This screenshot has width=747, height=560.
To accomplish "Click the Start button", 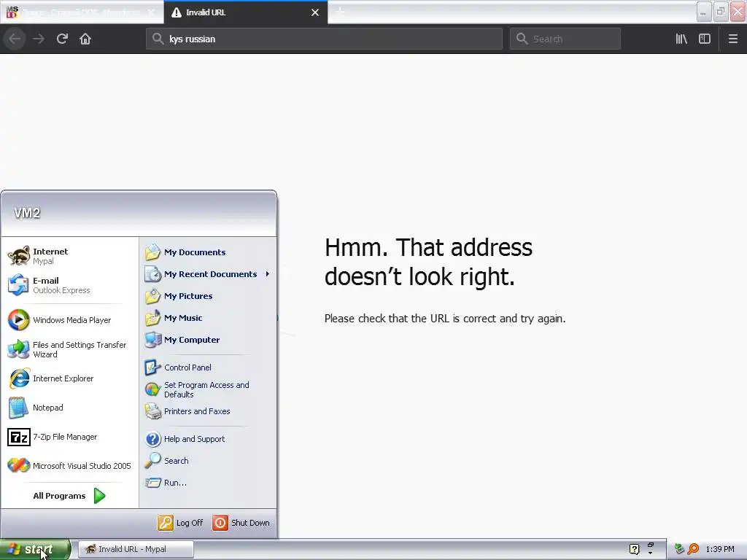I will 35,549.
